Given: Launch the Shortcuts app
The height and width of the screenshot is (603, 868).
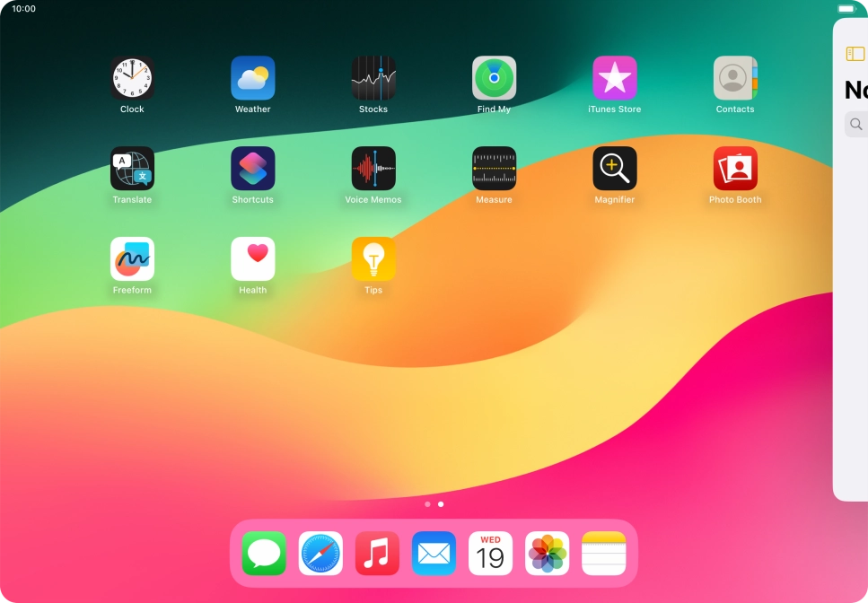Looking at the screenshot, I should (253, 169).
